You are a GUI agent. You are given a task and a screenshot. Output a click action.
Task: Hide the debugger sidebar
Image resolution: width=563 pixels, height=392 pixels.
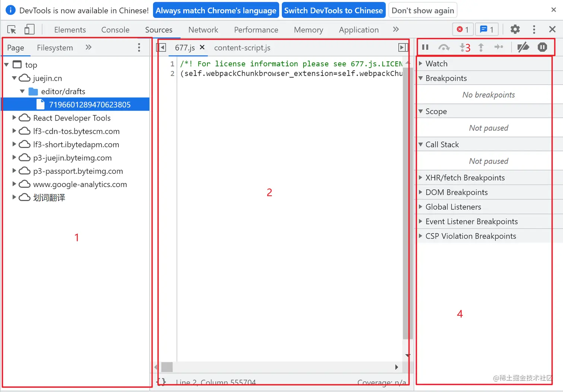tap(403, 48)
